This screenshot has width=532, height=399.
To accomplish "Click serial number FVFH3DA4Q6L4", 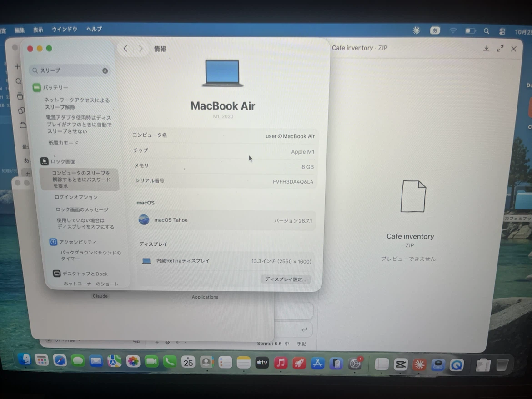I will [293, 182].
